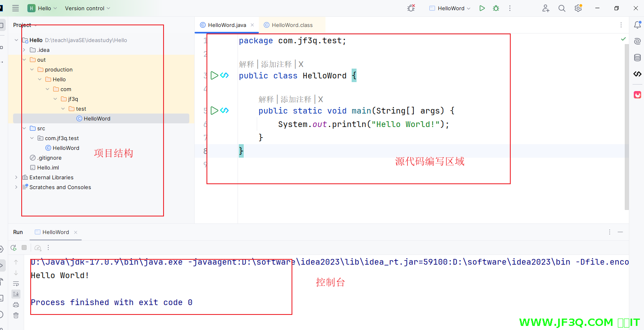The width and height of the screenshot is (644, 330).
Task: Open the Version control dropdown
Action: (x=87, y=8)
